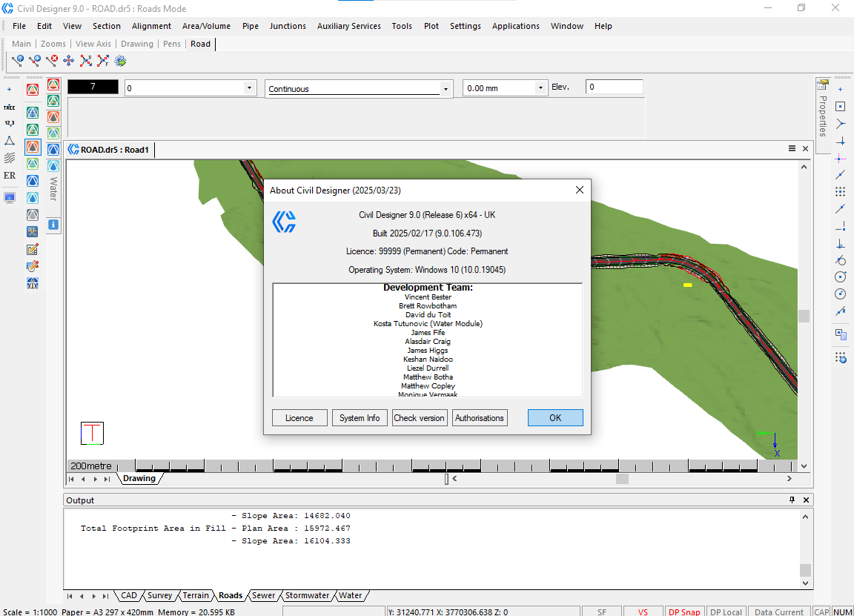Click the System Info button
Image resolution: width=854 pixels, height=616 pixels.
(x=360, y=418)
